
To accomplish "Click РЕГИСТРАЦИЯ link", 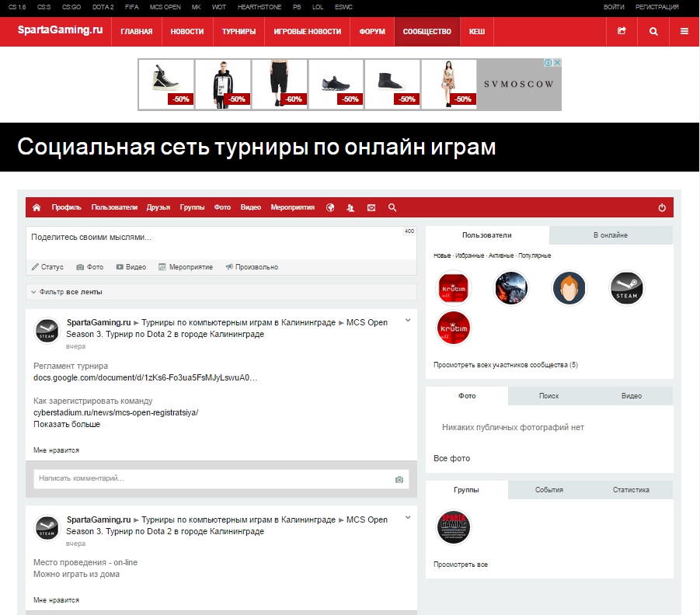I will click(657, 7).
